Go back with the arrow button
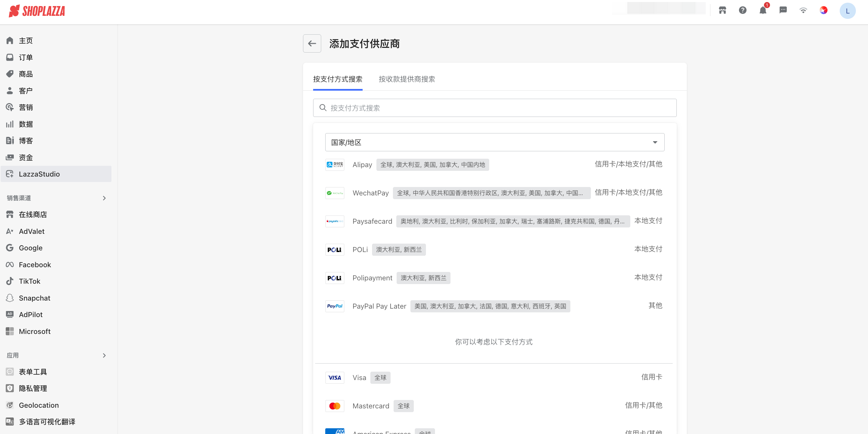The height and width of the screenshot is (434, 868). click(312, 43)
